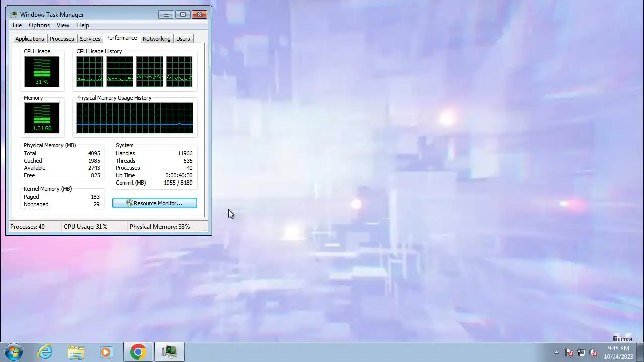This screenshot has width=644, height=362.
Task: Click the Handles value 11966
Action: 185,153
